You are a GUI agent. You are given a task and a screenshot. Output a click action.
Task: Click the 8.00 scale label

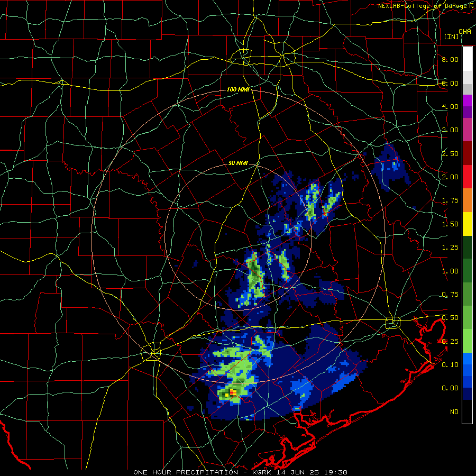pos(450,59)
